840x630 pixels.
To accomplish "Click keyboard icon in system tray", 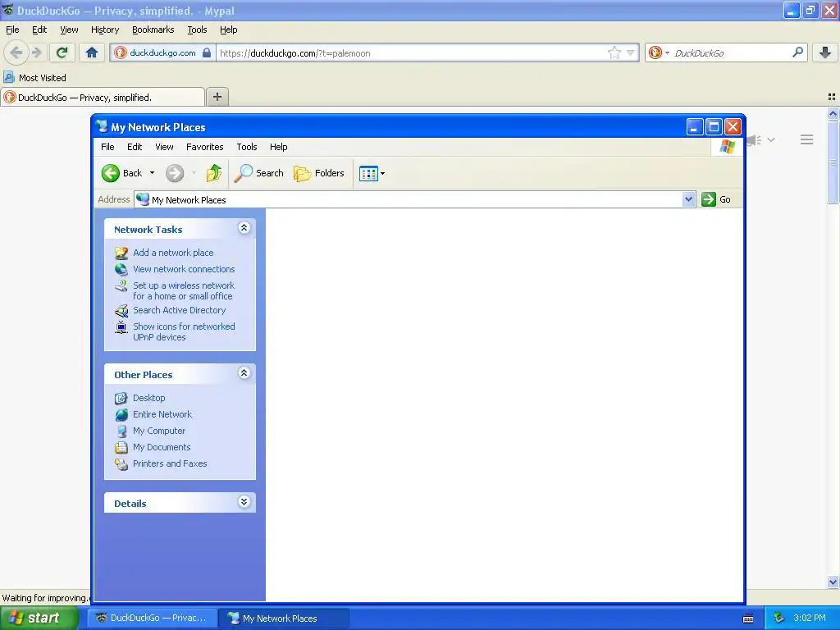I will click(748, 619).
